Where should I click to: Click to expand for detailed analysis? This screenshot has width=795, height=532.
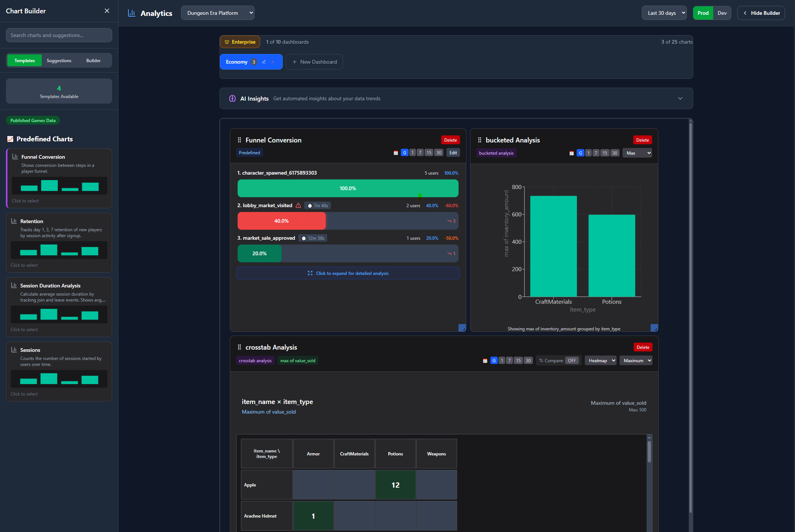(348, 273)
